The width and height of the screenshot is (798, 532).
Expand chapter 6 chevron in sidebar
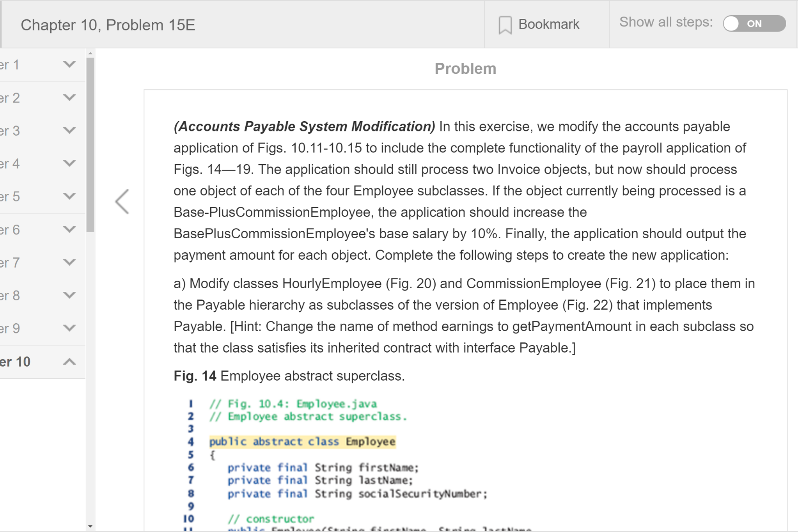point(69,229)
